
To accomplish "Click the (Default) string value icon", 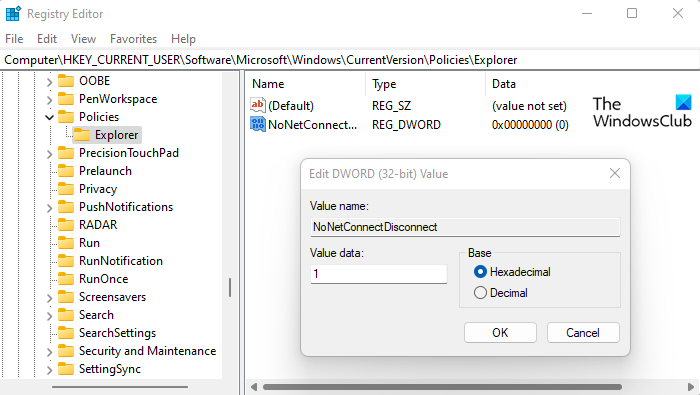I will pyautogui.click(x=258, y=105).
